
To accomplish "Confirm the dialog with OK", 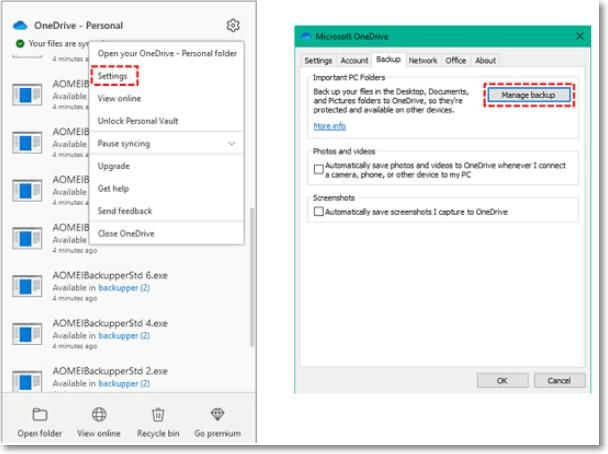I will pyautogui.click(x=502, y=380).
